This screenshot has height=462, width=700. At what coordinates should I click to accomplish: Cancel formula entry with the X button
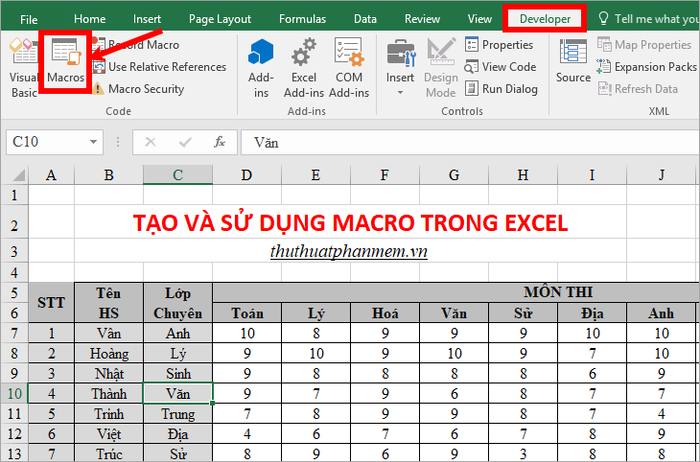click(150, 142)
